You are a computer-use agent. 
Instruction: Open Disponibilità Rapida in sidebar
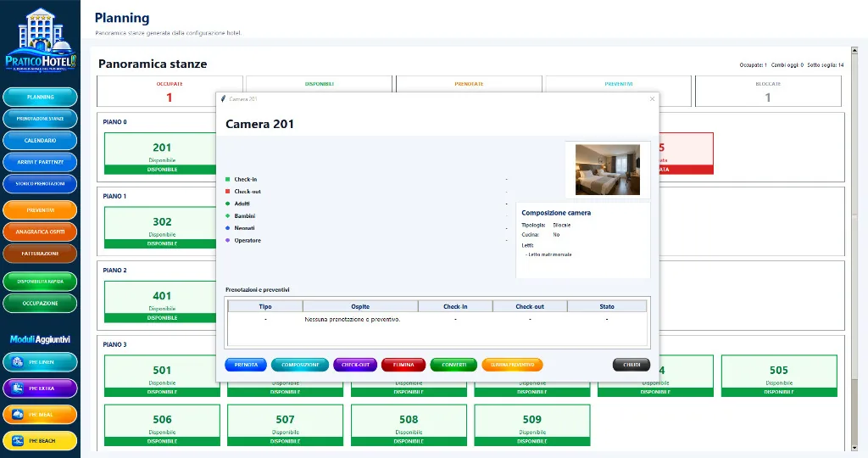coord(40,282)
